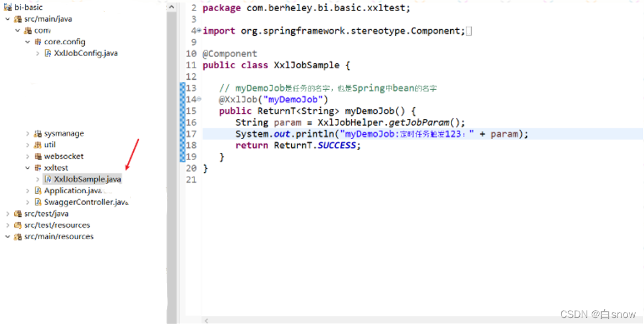Click the core.config package icon
Viewport: 644px width, 324px height.
point(38,42)
